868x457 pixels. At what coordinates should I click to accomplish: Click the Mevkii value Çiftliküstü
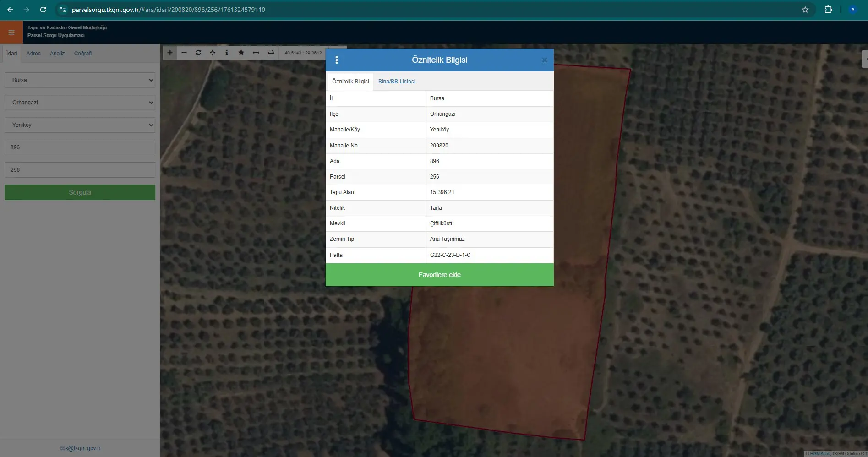point(442,223)
